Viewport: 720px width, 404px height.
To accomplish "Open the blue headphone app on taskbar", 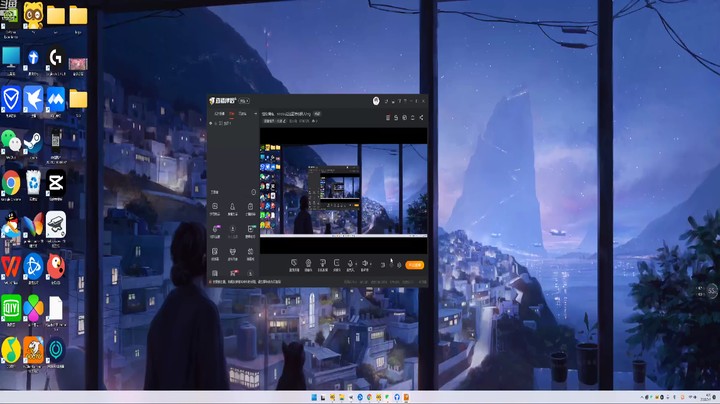I will tap(397, 397).
